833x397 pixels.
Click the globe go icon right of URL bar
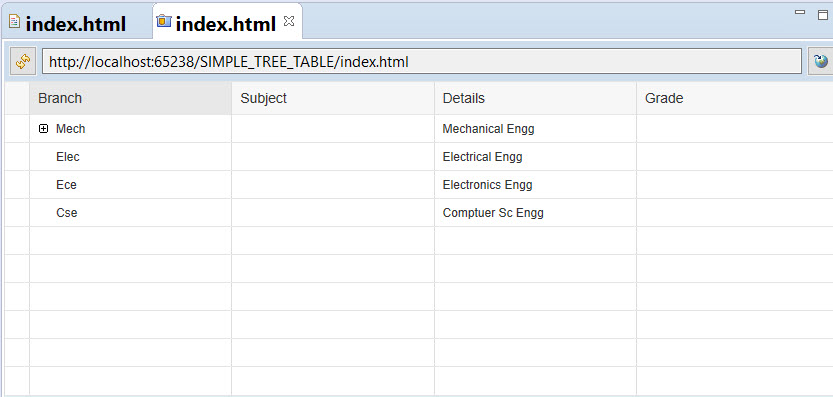coord(821,62)
